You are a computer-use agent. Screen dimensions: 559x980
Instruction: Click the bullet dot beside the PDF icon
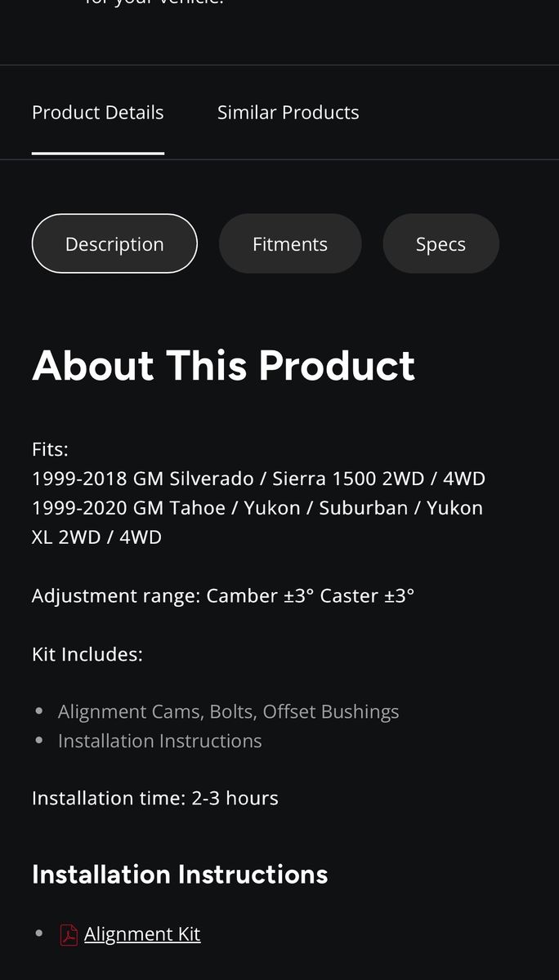(x=39, y=934)
